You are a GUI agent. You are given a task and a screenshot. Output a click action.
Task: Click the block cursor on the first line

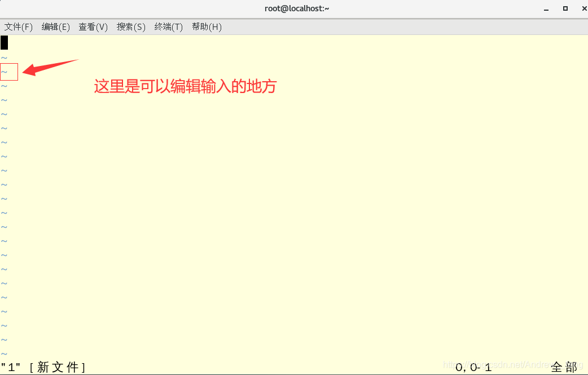pos(5,42)
